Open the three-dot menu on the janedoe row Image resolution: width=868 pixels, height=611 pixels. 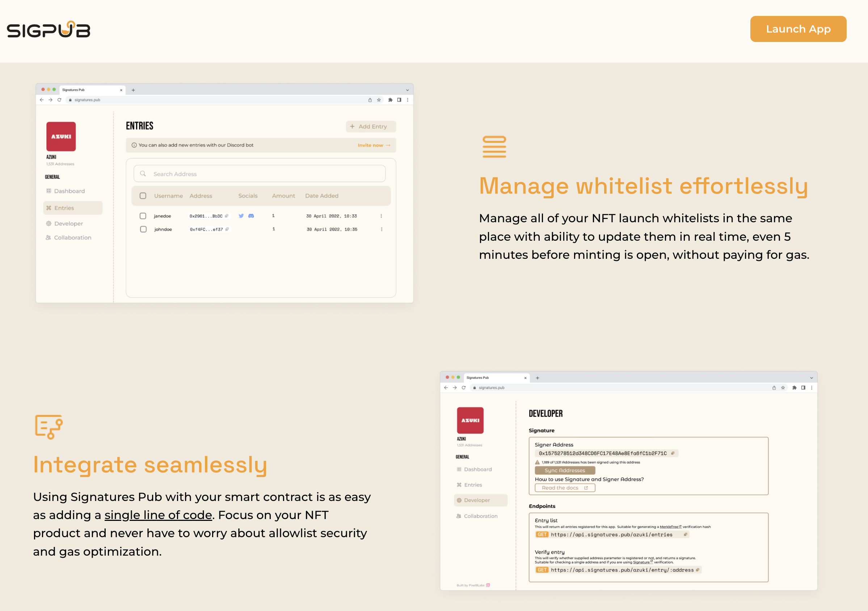tap(381, 216)
